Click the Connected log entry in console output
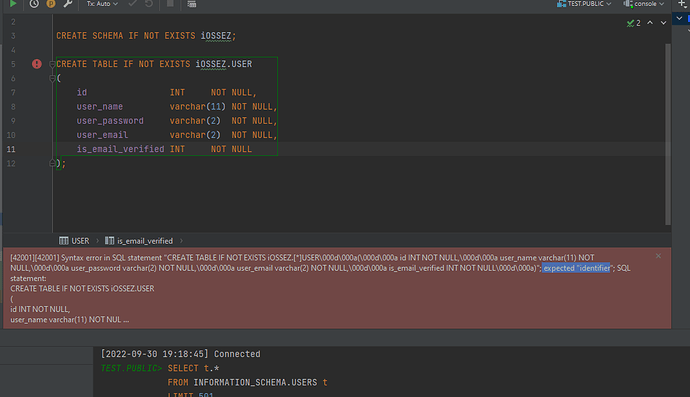 pos(180,354)
